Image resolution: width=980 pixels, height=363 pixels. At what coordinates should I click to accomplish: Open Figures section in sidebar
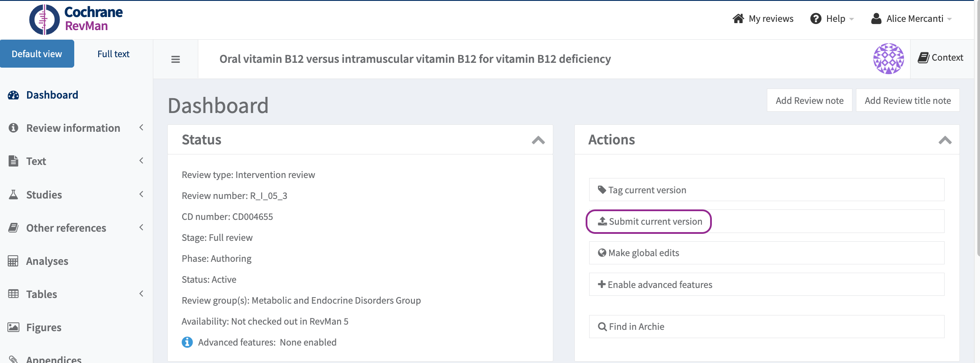44,328
